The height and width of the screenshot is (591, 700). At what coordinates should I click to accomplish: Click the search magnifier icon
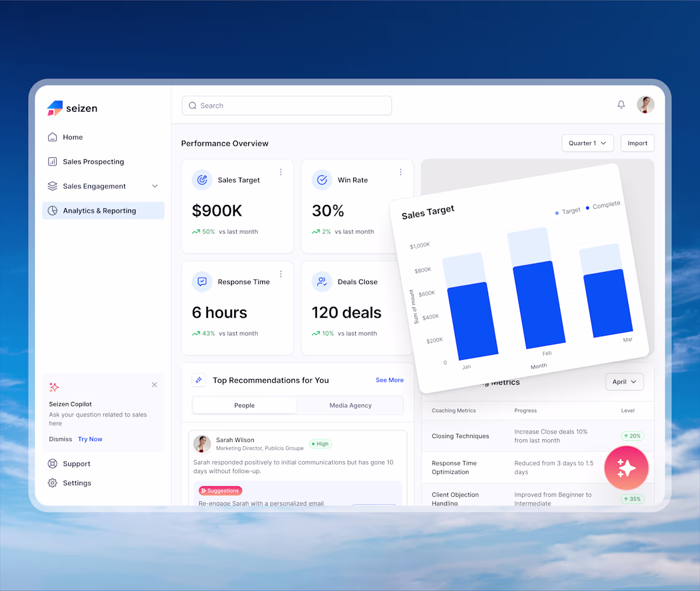click(x=192, y=106)
